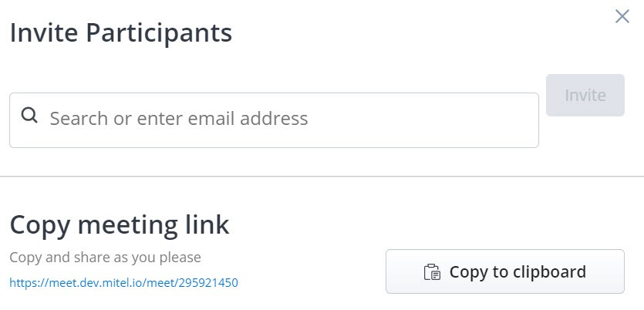644x310 pixels.
Task: Copy the meeting link to clipboard
Action: 504,271
